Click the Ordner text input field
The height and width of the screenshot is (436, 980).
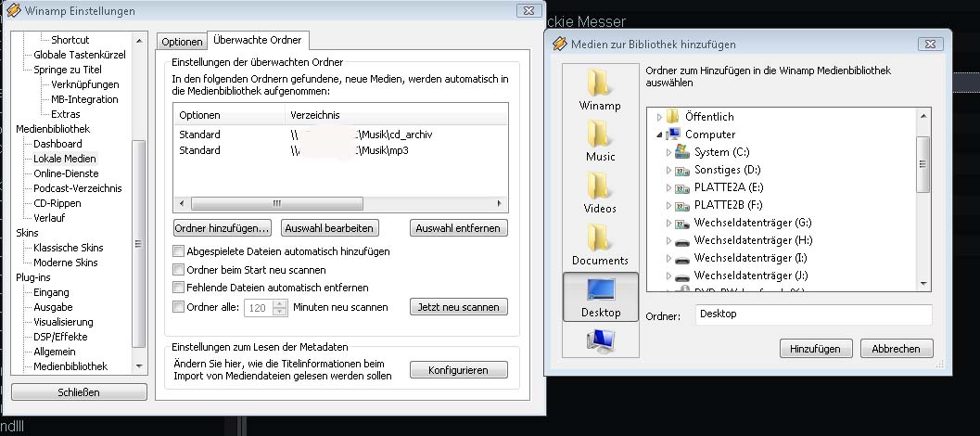coord(812,315)
